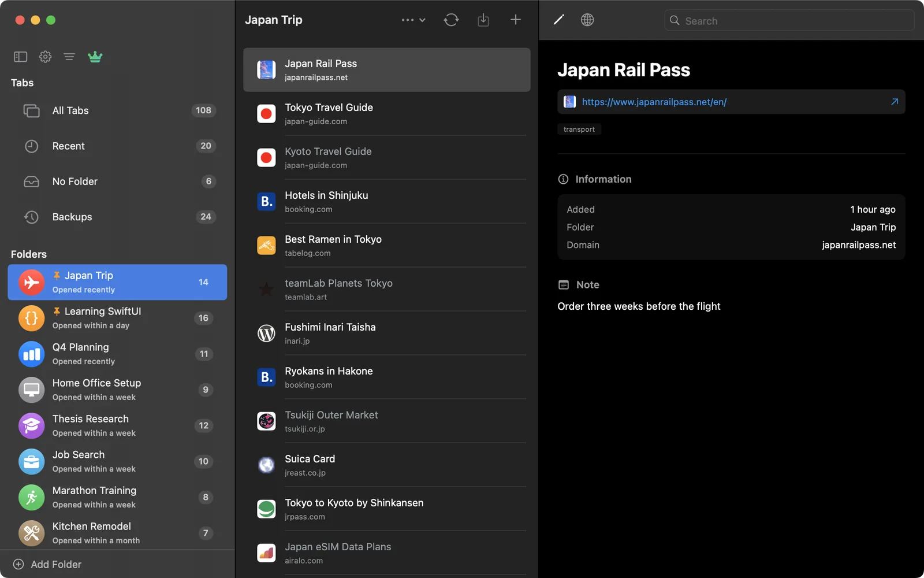Click the import download icon
Screen dimensions: 924x578
tap(483, 20)
